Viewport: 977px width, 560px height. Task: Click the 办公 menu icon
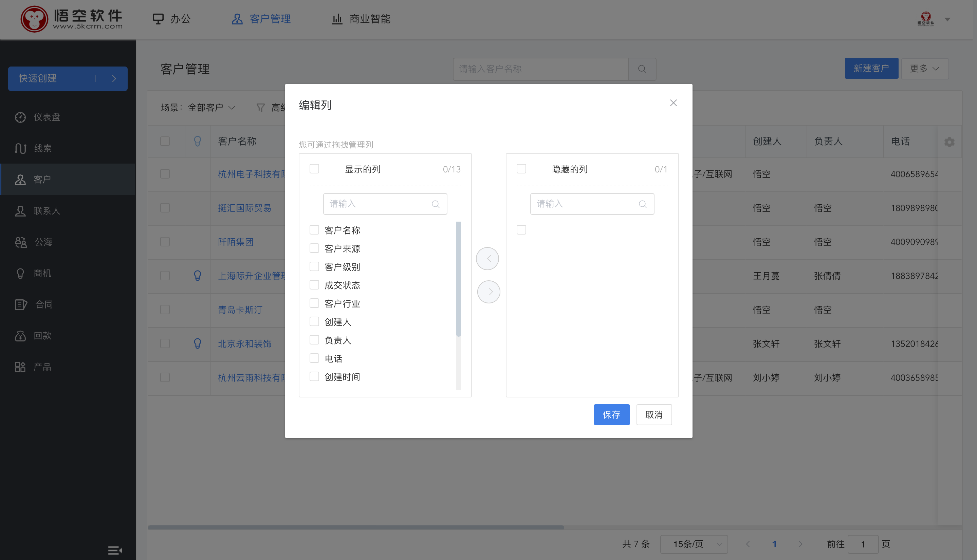coord(155,19)
